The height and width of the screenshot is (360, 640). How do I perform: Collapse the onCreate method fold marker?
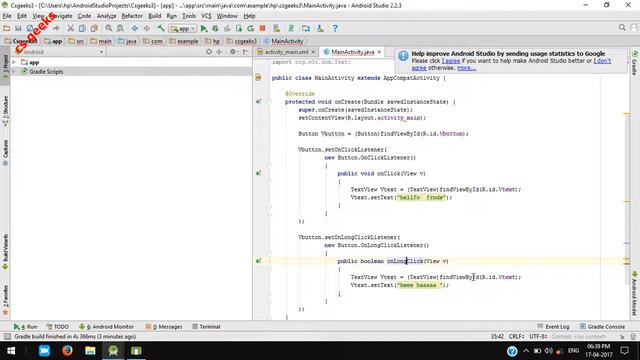[269, 102]
